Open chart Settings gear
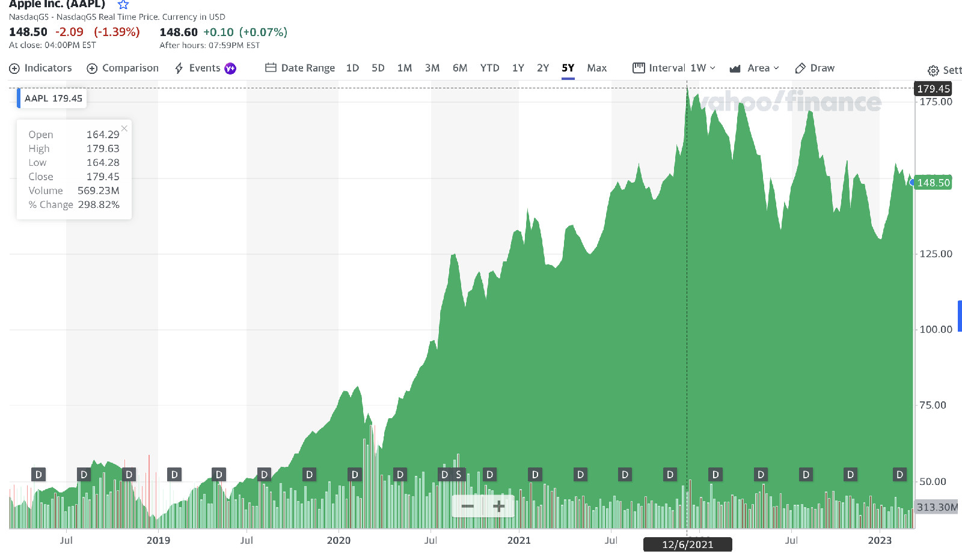This screenshot has height=560, width=962. [x=933, y=71]
